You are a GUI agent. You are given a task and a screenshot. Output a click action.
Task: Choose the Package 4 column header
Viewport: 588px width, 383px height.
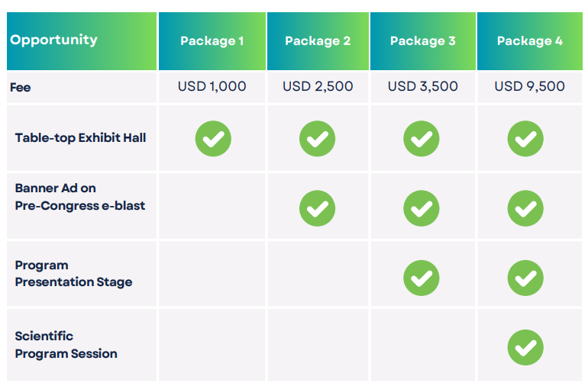point(529,41)
